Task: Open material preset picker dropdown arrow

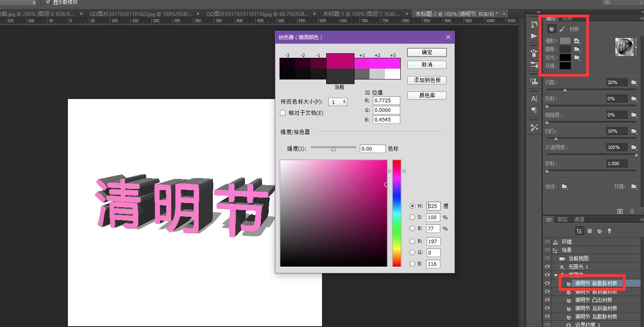Action: pyautogui.click(x=636, y=47)
